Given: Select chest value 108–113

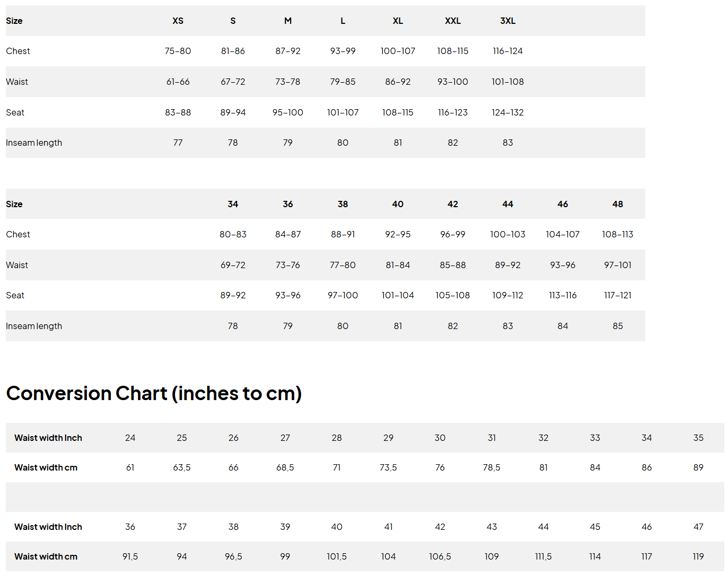Looking at the screenshot, I should point(617,234).
